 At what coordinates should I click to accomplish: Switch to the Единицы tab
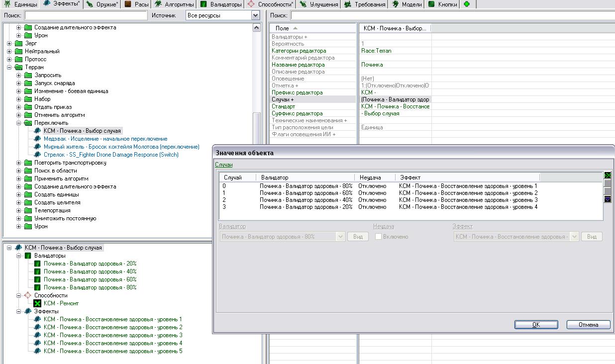pyautogui.click(x=19, y=4)
